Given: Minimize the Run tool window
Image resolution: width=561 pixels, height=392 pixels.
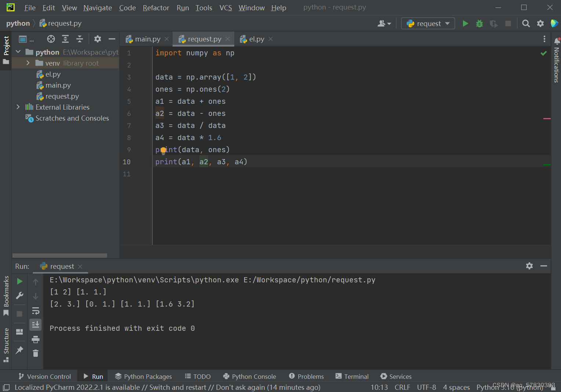Looking at the screenshot, I should pos(544,266).
